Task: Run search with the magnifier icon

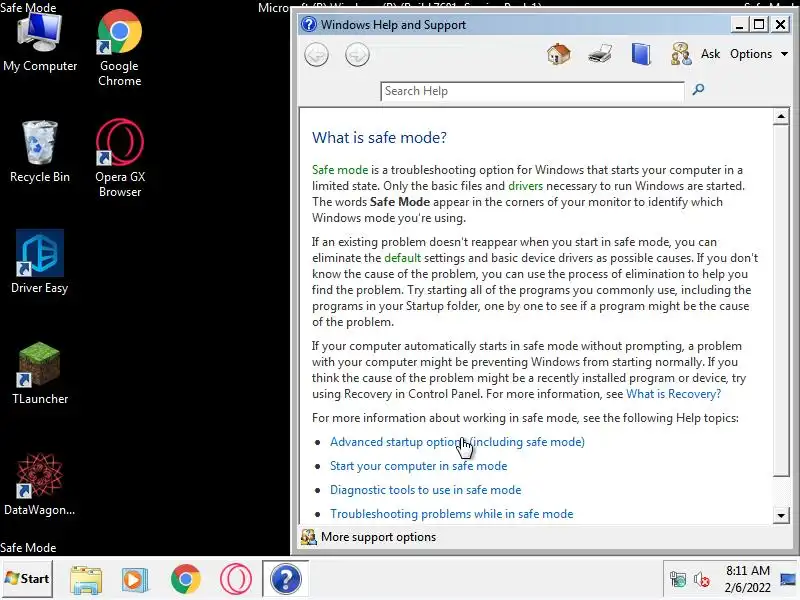Action: coord(698,90)
